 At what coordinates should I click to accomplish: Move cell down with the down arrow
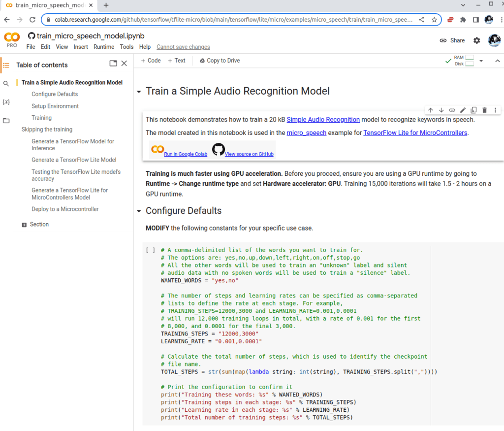[441, 110]
